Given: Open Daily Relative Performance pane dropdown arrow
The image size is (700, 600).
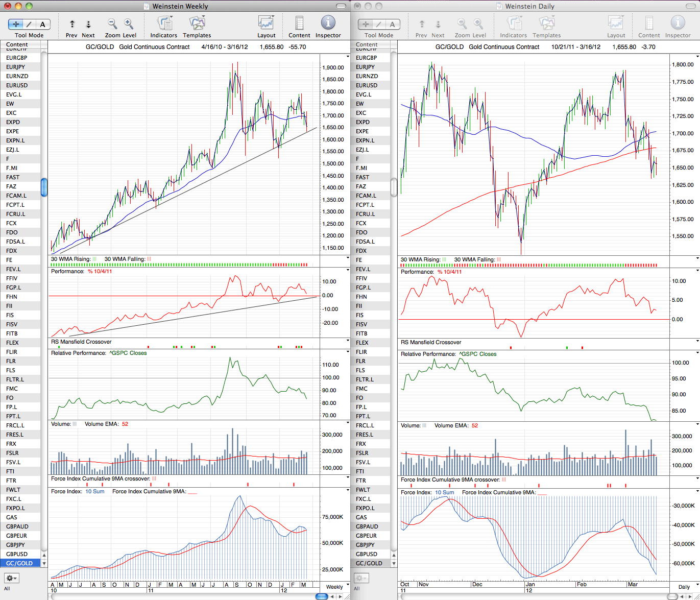Looking at the screenshot, I should tap(697, 353).
